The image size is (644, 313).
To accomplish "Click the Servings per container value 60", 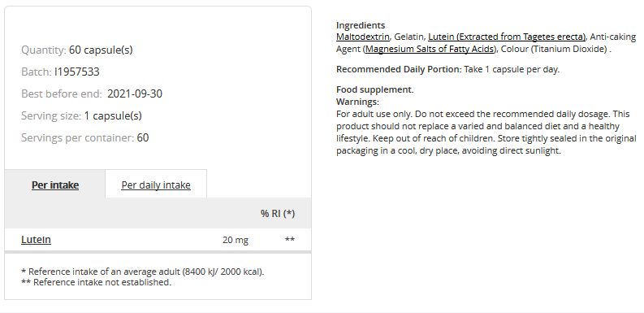I will coord(142,137).
